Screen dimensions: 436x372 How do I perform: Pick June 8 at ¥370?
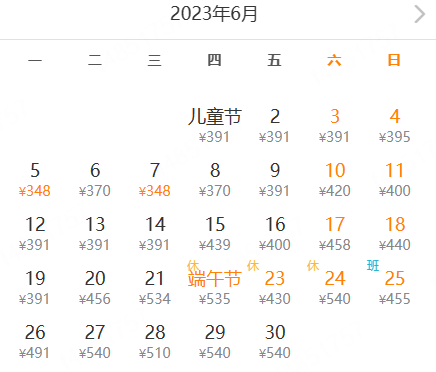tap(215, 180)
